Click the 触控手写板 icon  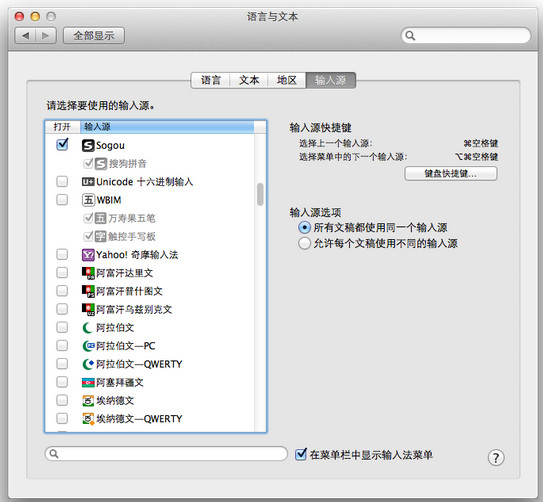(x=100, y=236)
